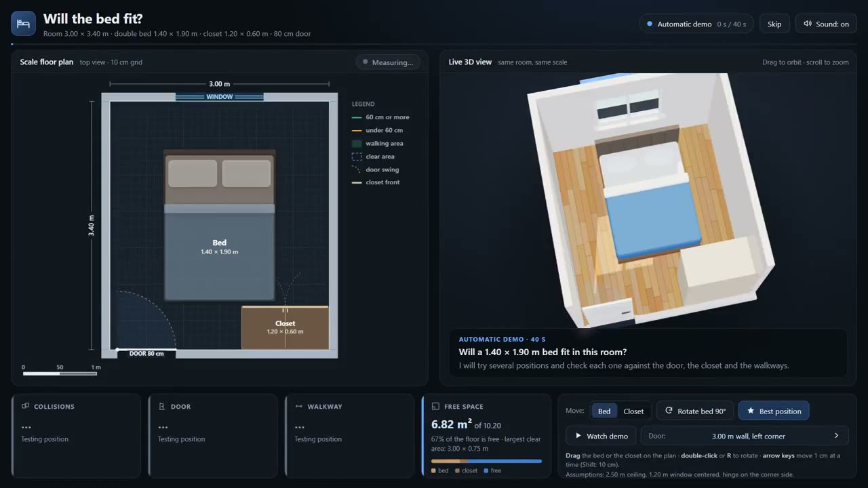Select Bed in the Move switcher
The height and width of the screenshot is (488, 868).
coord(604,411)
